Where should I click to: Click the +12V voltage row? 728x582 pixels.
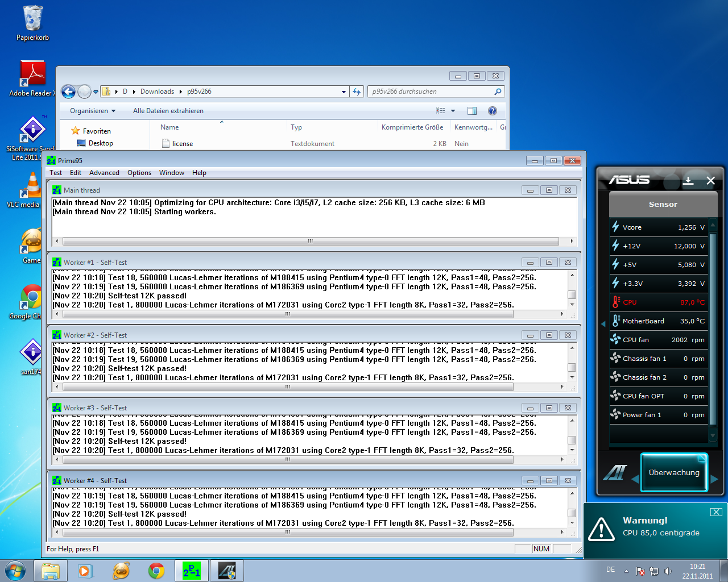coord(658,246)
